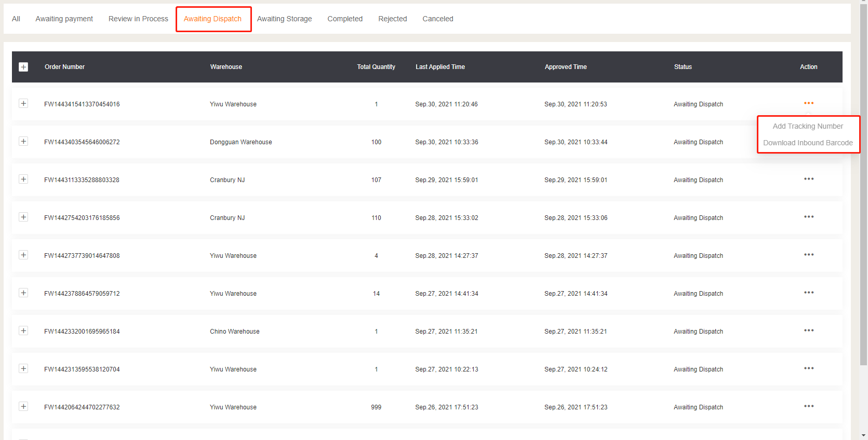Expand the Dongguan Warehouse order row
Viewport: 868px width, 440px height.
(x=23, y=142)
